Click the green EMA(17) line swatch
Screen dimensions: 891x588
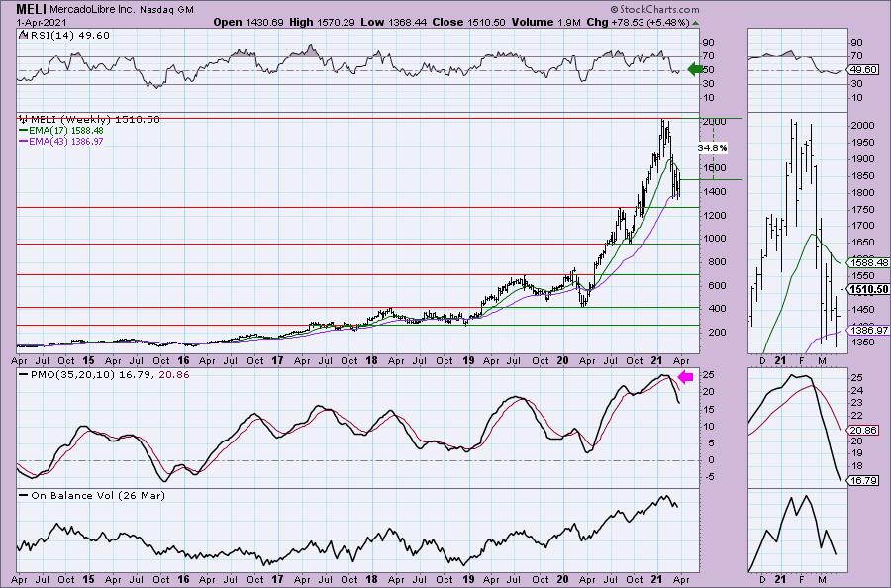point(24,130)
